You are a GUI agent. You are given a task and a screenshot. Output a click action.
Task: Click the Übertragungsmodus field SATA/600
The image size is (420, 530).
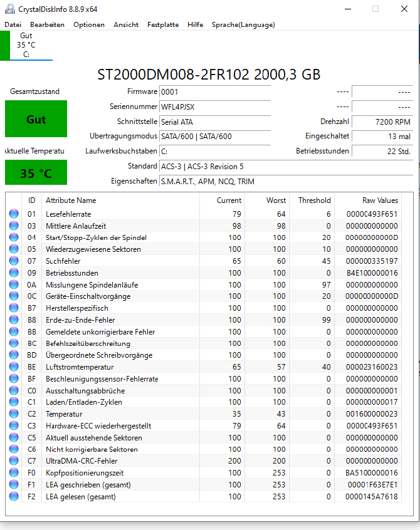click(x=215, y=136)
